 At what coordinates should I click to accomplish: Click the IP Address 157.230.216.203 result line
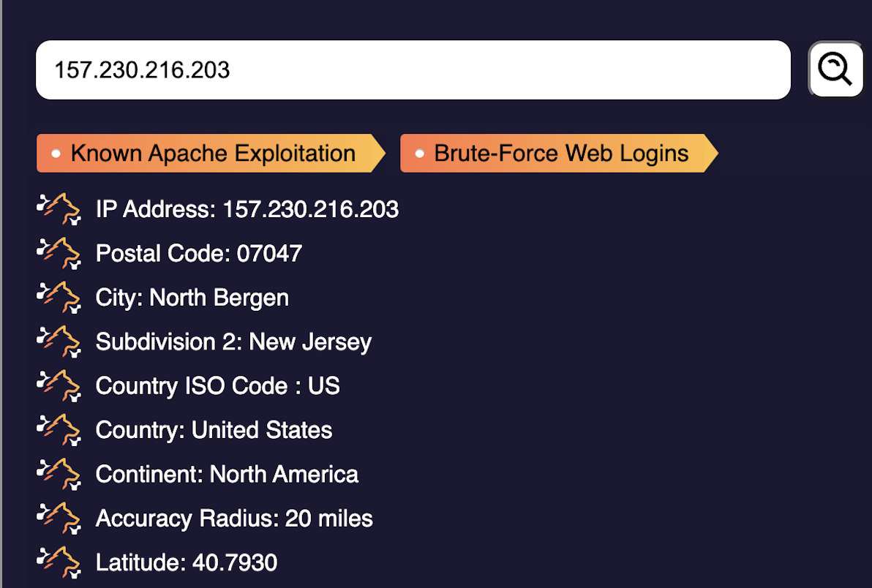click(x=247, y=210)
